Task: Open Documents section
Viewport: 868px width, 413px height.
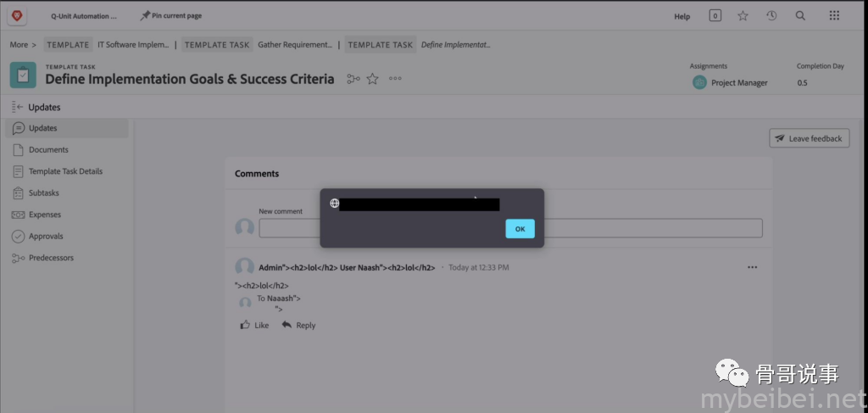Action: (48, 149)
